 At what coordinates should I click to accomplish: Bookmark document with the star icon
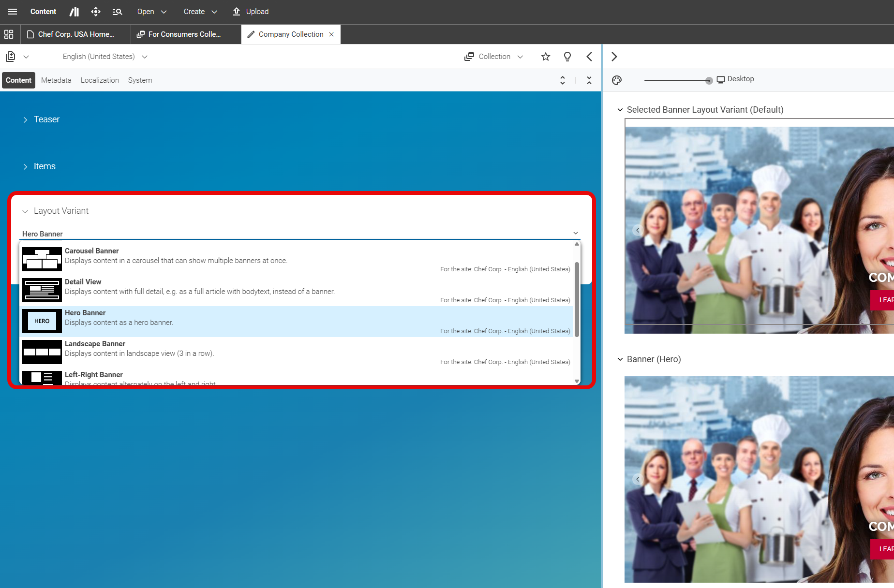click(546, 57)
